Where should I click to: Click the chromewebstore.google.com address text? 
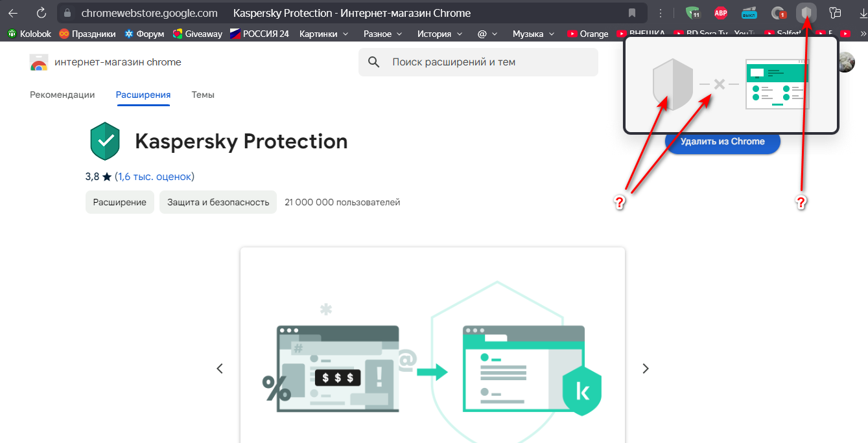click(150, 13)
